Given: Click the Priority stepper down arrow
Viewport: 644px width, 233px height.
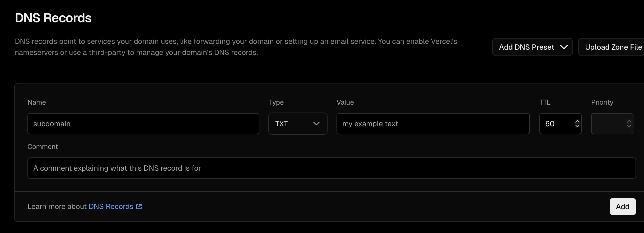Looking at the screenshot, I should click(629, 127).
